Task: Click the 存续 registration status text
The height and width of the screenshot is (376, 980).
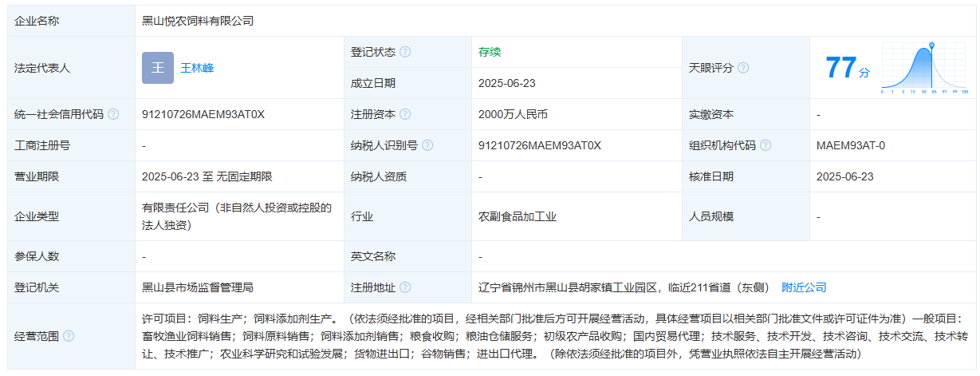Action: (490, 52)
